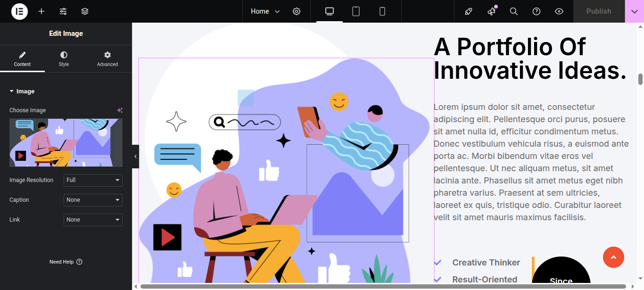Switch to mobile preview mode
The image size is (644, 290).
382,11
